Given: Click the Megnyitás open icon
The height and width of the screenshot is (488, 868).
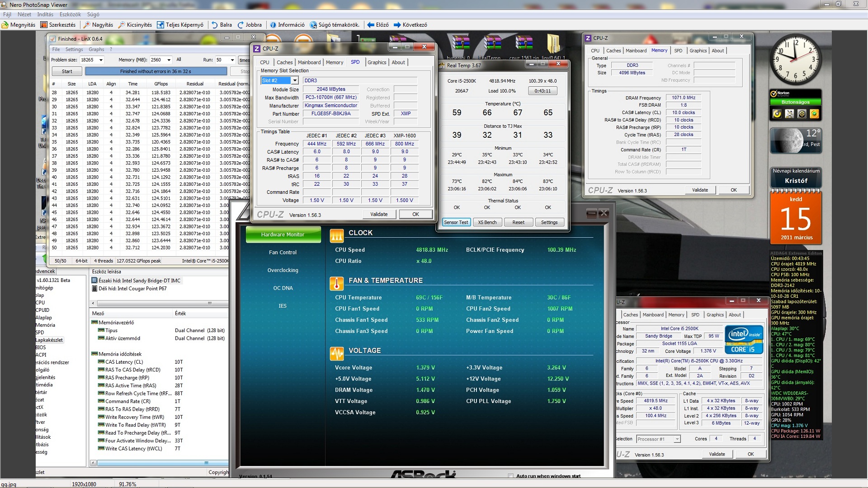Looking at the screenshot, I should point(5,25).
